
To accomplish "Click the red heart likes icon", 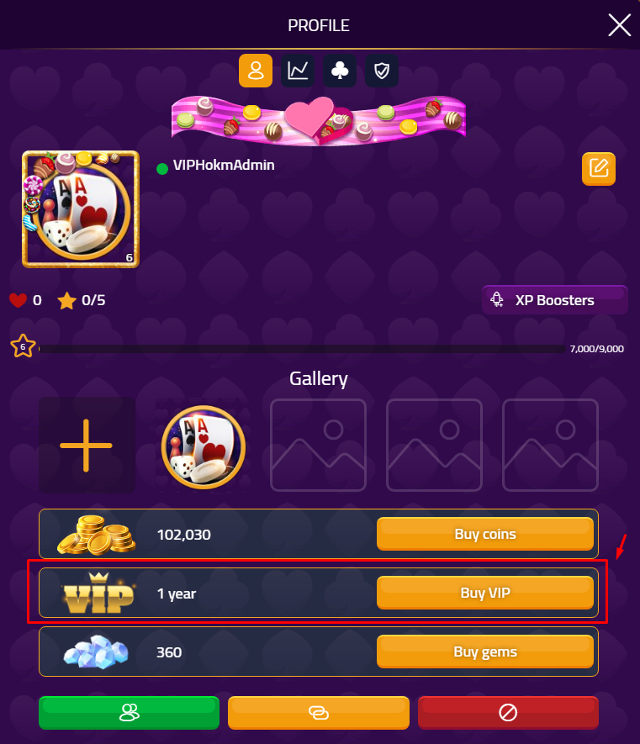I will [18, 300].
